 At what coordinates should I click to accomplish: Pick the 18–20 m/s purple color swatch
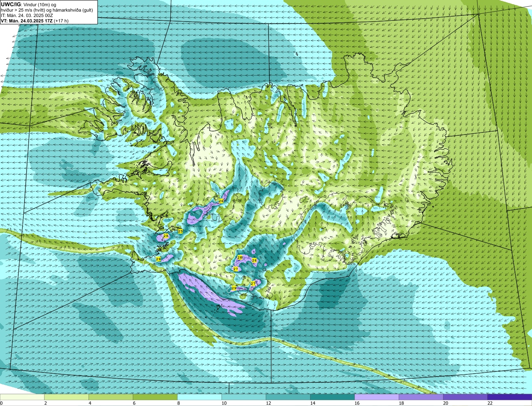(x=421, y=397)
